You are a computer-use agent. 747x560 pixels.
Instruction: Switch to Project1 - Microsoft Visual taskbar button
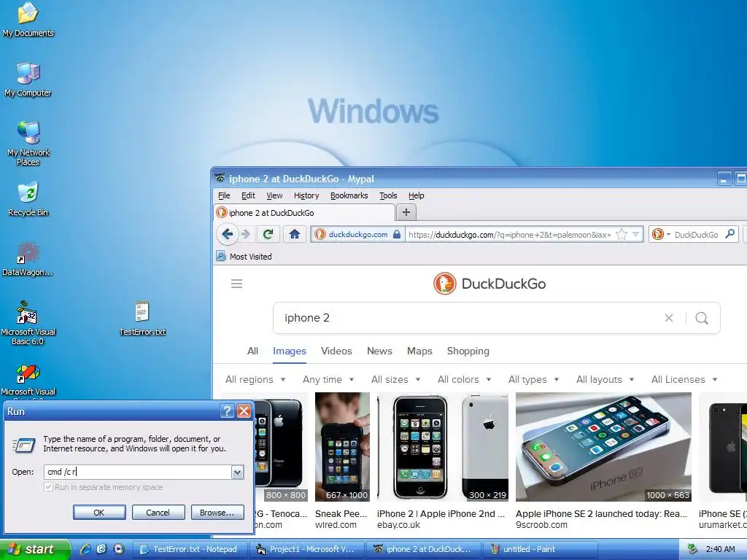coord(307,549)
